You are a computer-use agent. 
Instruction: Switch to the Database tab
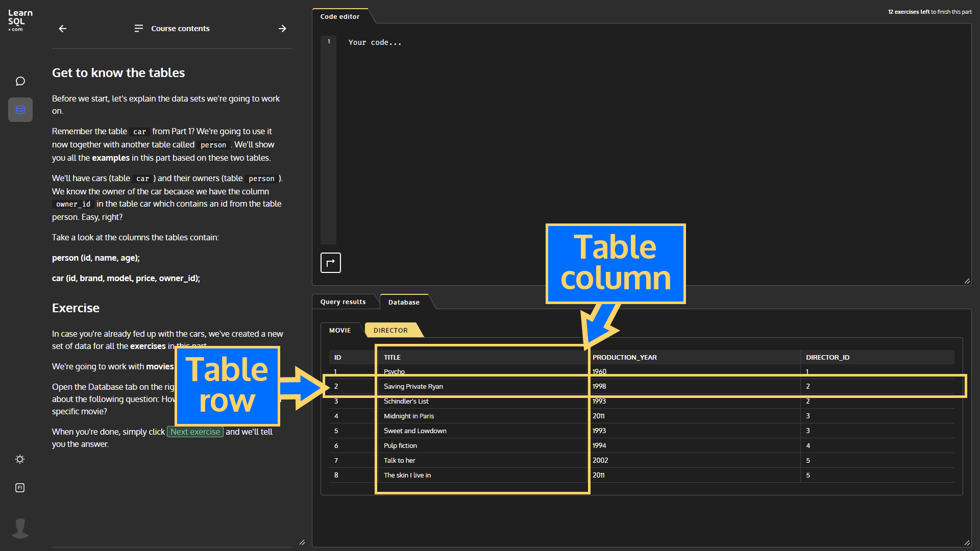coord(404,302)
